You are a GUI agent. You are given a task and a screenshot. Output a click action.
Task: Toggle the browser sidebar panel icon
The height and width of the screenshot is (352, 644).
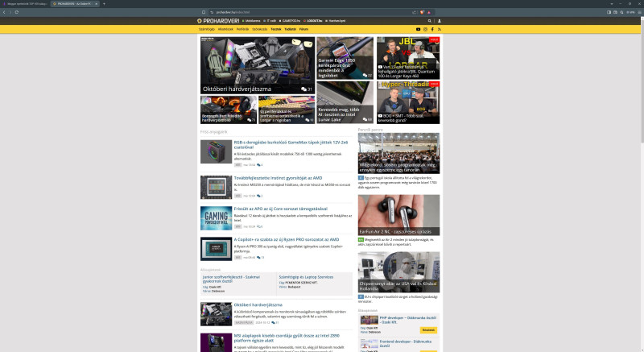[x=609, y=12]
